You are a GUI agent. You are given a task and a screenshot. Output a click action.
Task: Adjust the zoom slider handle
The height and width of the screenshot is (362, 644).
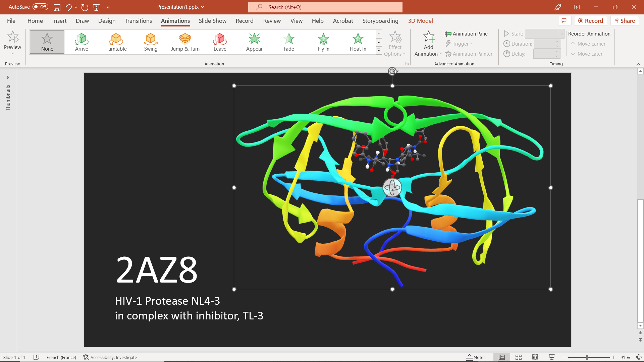click(x=588, y=357)
